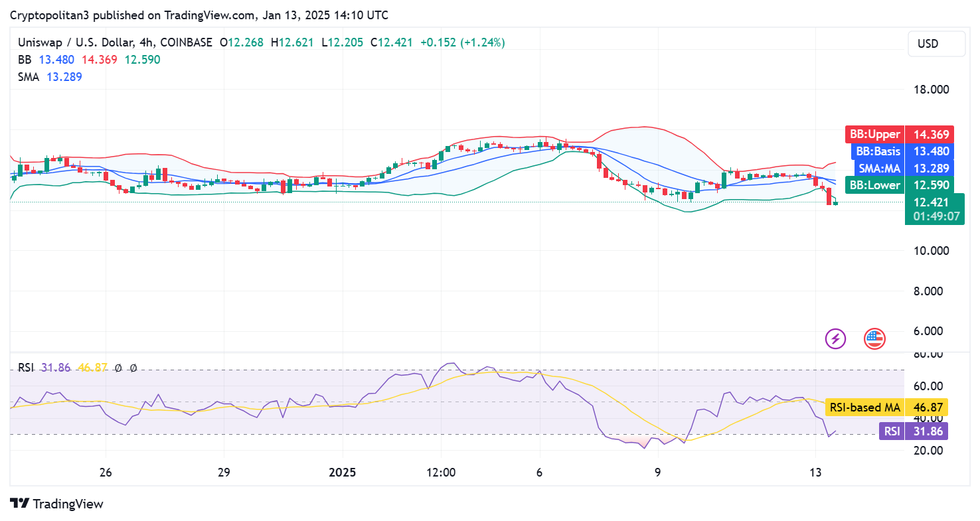Click the 2025 date on time axis
This screenshot has height=521, width=980.
point(343,473)
